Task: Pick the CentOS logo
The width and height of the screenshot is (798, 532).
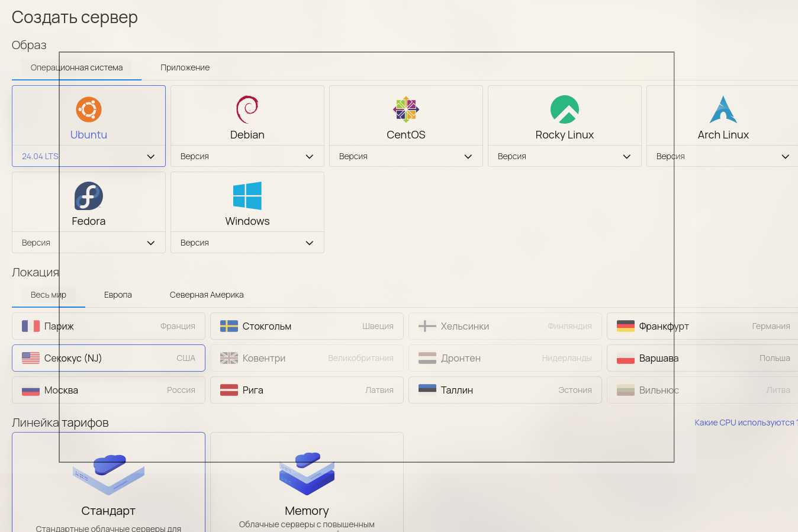Action: [x=406, y=109]
